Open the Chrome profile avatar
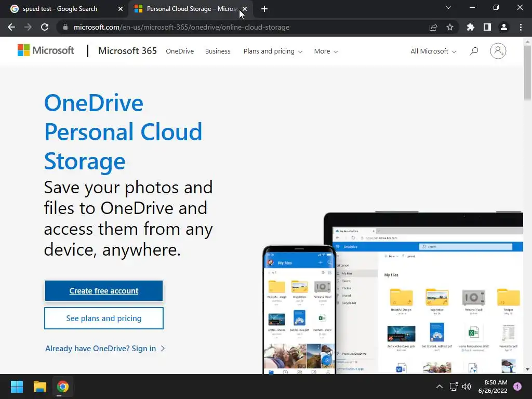The image size is (532, 399). pyautogui.click(x=504, y=27)
